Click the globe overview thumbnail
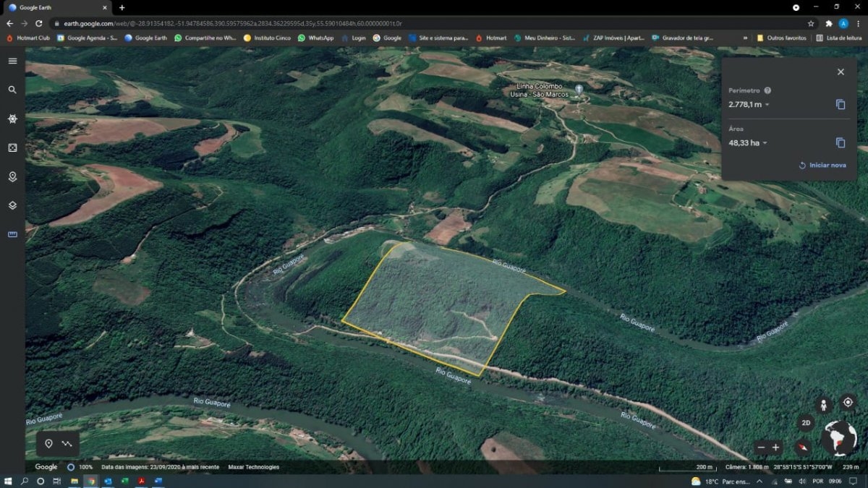The height and width of the screenshot is (488, 868). [x=839, y=438]
